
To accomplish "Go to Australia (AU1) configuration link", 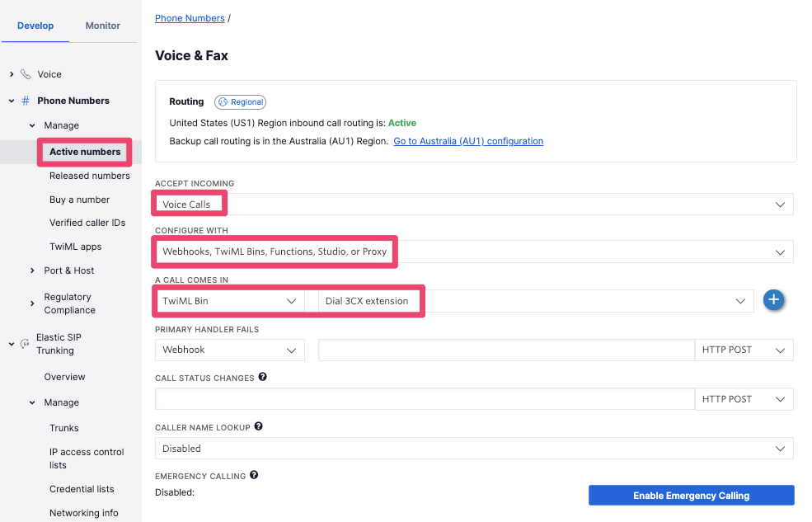I will click(468, 141).
